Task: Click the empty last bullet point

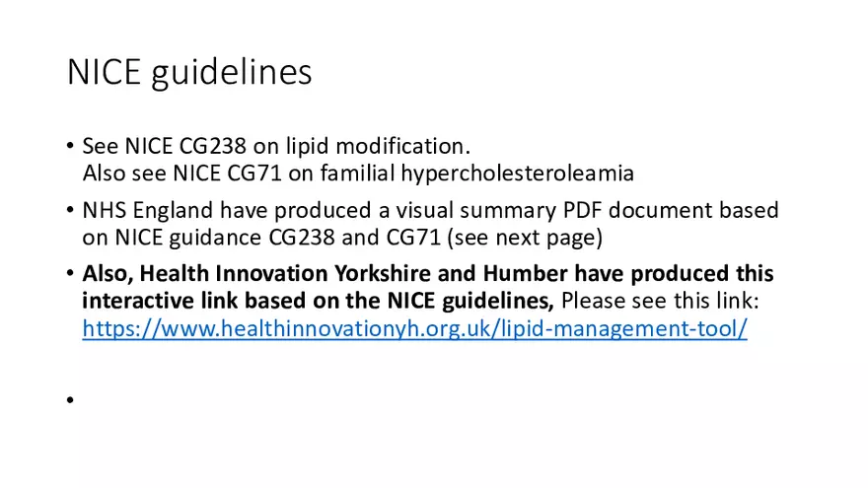Action: (x=71, y=400)
